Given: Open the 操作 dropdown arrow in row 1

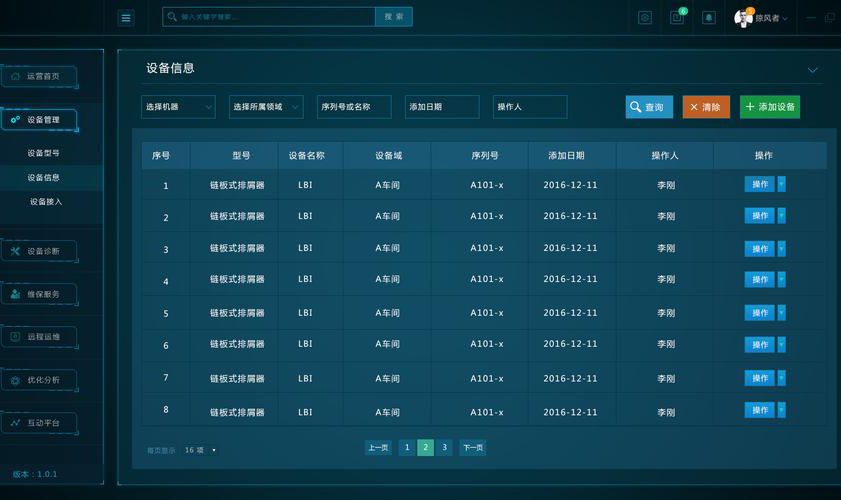Looking at the screenshot, I should click(781, 184).
